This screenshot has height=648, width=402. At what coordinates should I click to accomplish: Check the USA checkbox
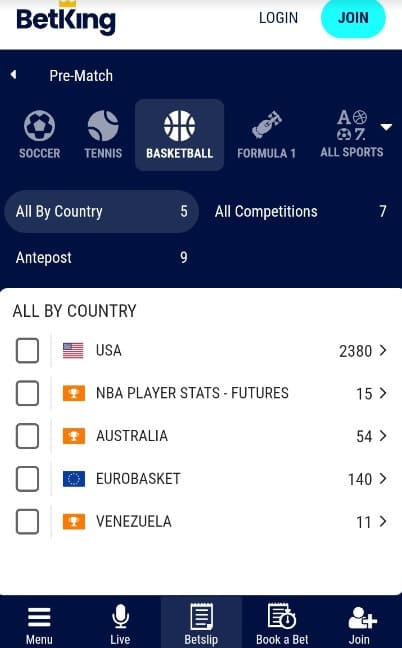pos(27,350)
